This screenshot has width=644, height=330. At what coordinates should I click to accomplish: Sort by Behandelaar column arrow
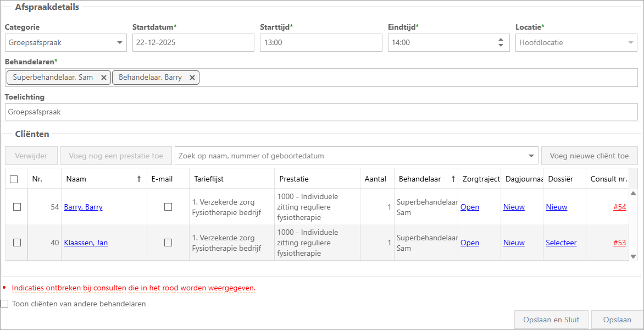coord(453,179)
